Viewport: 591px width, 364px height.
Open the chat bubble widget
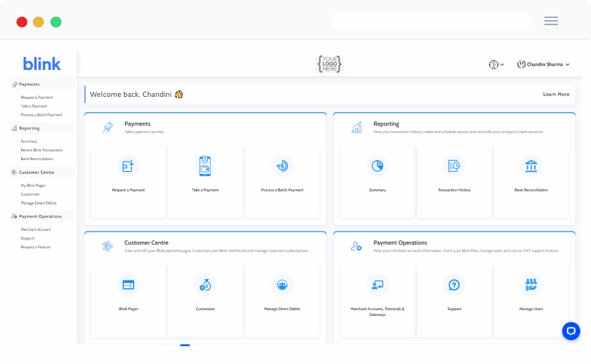point(571,331)
